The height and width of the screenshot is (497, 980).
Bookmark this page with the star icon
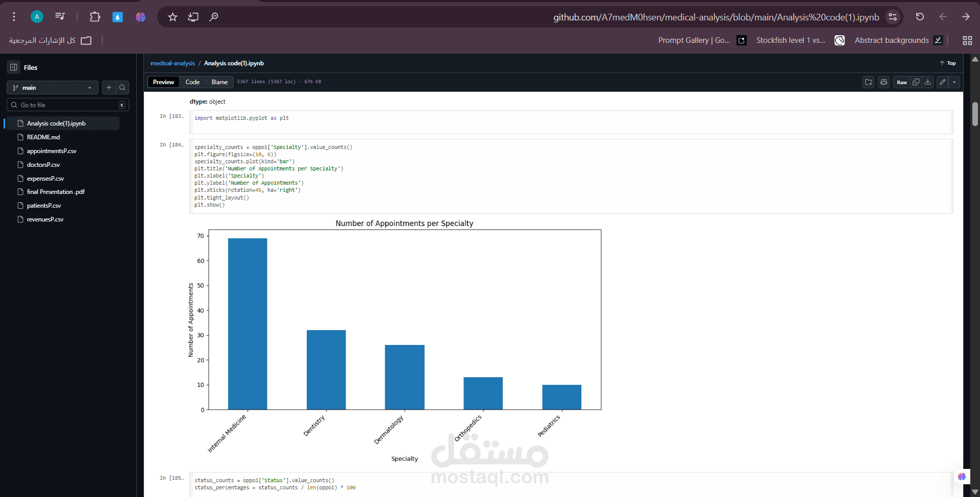click(173, 17)
